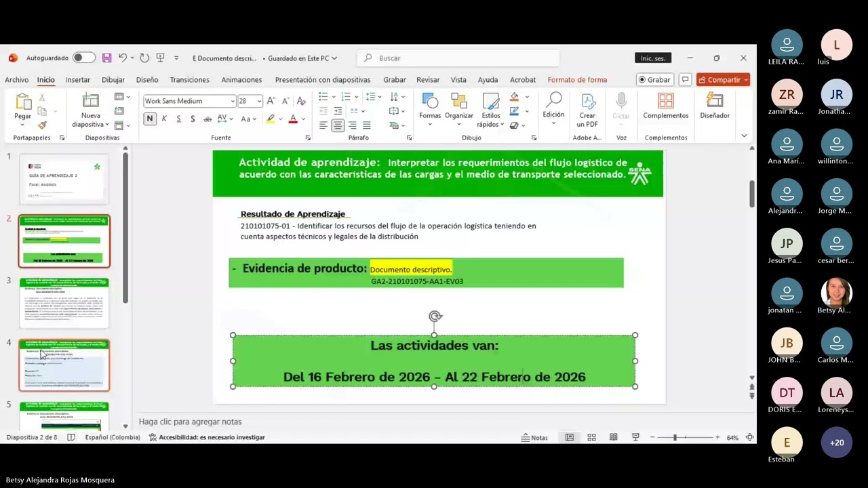Click the rotate handle above green box

pos(435,316)
